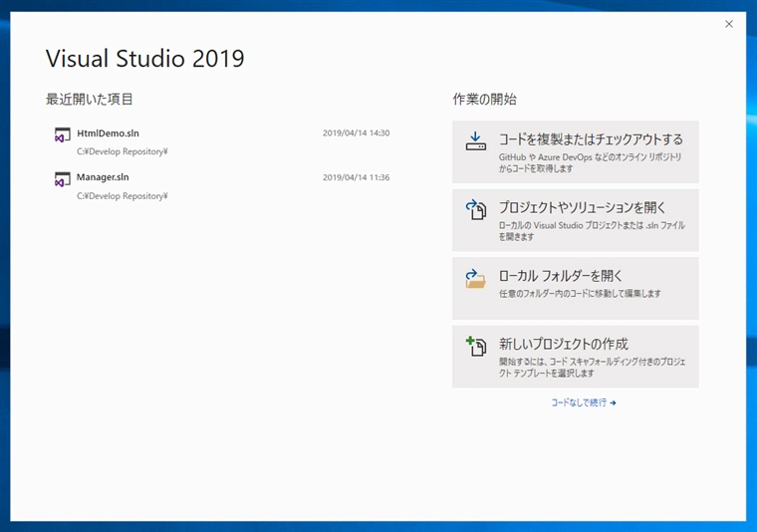
Task: Choose プロジェクトやソリューションを開く heading
Action: coord(583,207)
